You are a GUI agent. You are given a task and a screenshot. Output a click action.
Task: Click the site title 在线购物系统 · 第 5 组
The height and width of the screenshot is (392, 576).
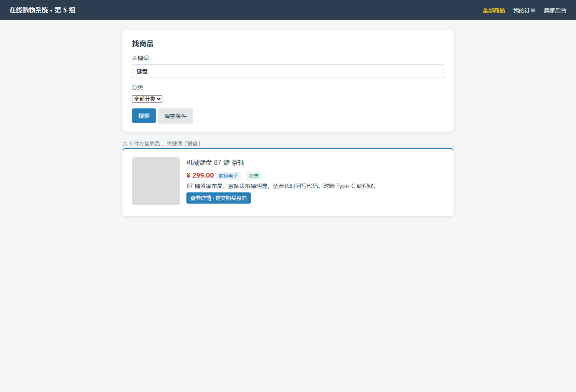[42, 10]
